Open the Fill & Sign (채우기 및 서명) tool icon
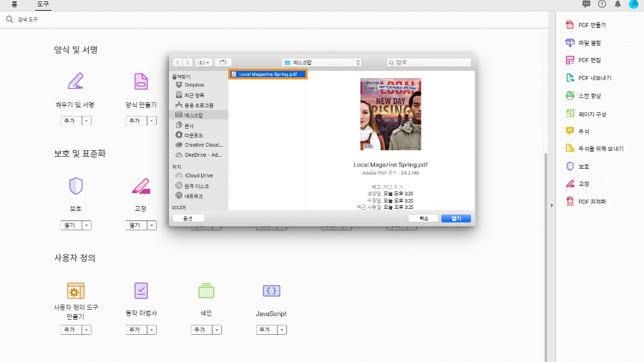 point(76,81)
